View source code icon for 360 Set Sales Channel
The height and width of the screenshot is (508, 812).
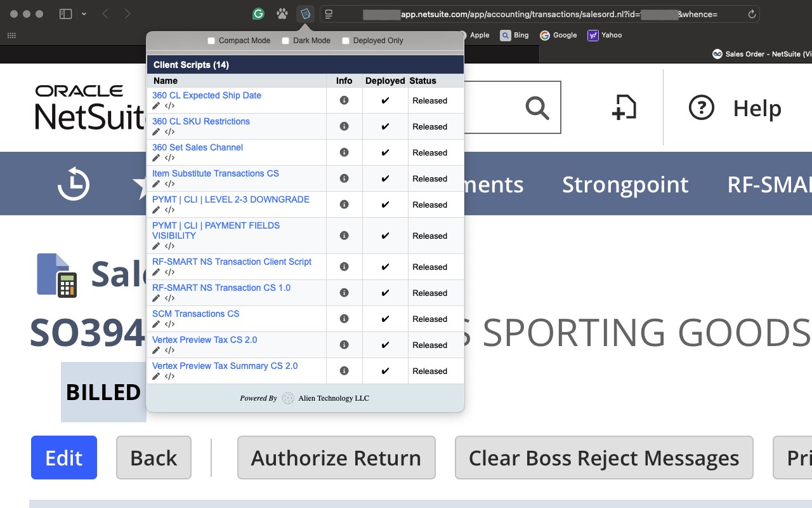tap(169, 158)
